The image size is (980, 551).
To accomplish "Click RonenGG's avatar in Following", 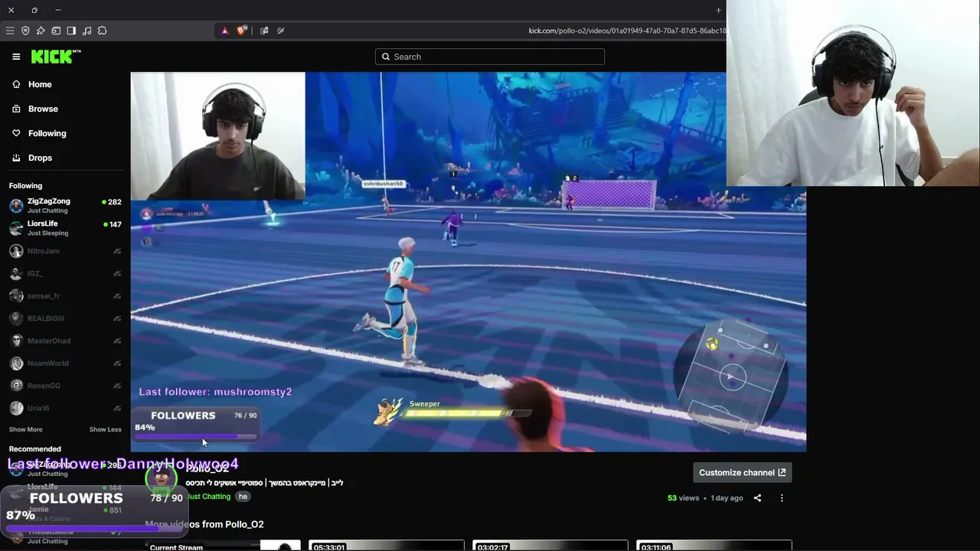I will point(16,386).
